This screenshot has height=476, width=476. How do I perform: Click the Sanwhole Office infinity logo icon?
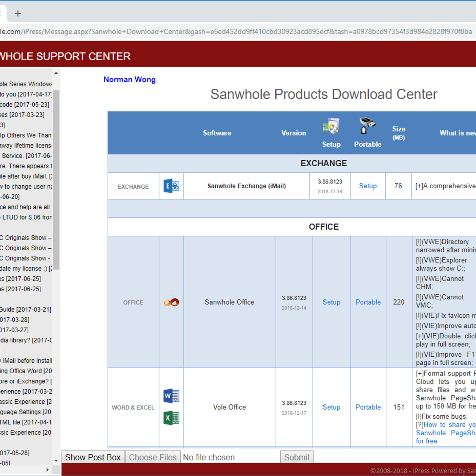pyautogui.click(x=171, y=302)
